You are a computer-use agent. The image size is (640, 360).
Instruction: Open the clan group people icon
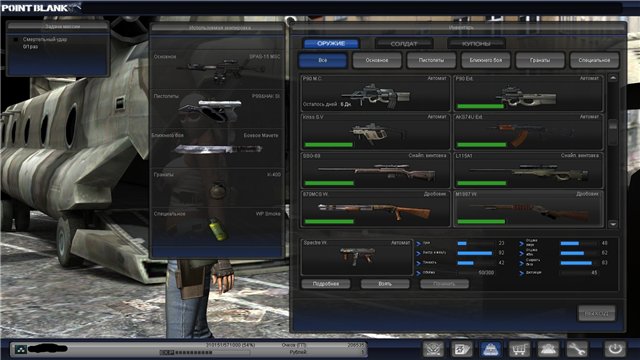[548, 349]
